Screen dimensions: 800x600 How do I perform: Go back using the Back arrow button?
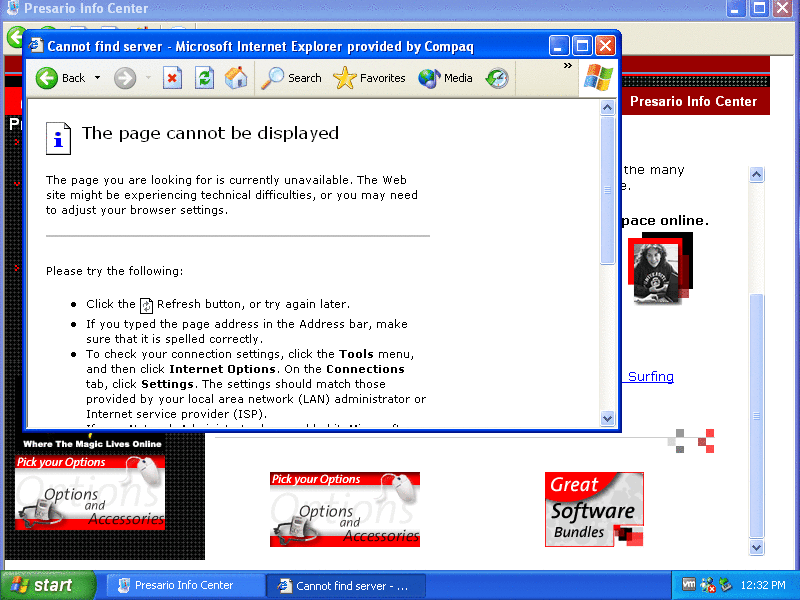60,78
